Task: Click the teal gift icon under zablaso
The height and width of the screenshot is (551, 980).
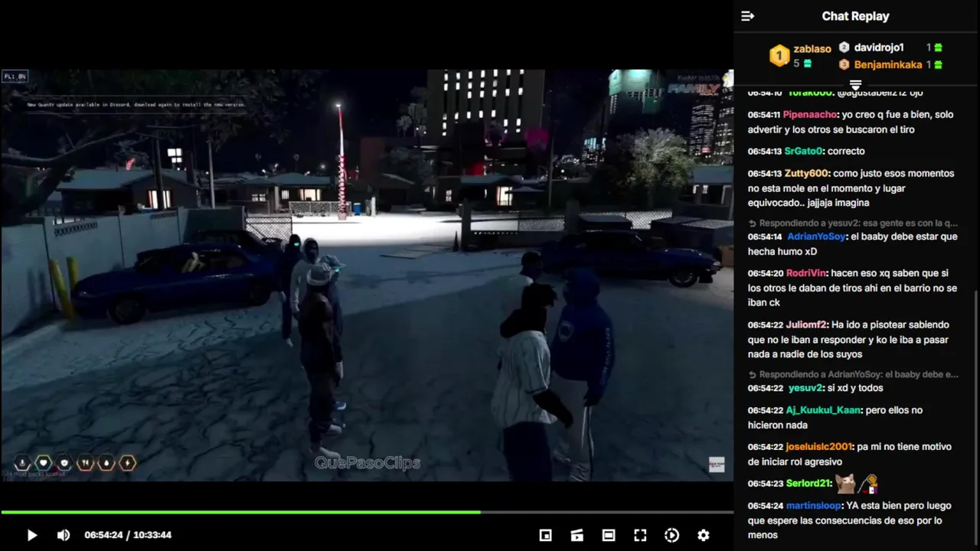Action: 807,64
